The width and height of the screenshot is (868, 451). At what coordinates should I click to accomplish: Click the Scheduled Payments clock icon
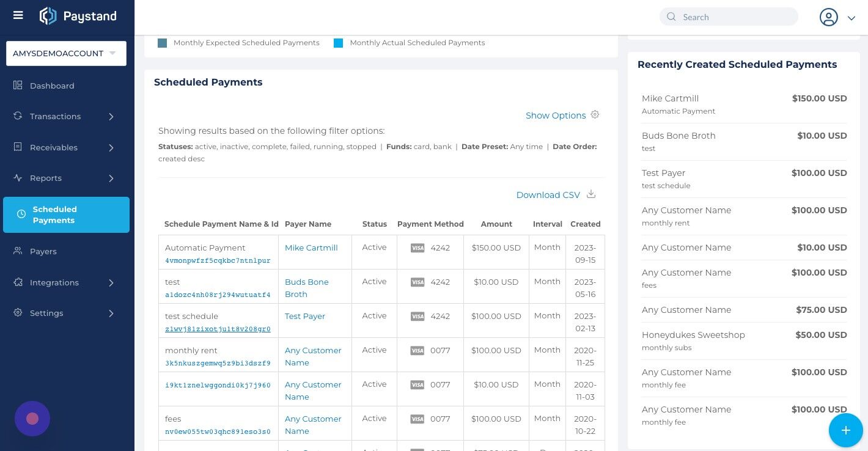[21, 214]
